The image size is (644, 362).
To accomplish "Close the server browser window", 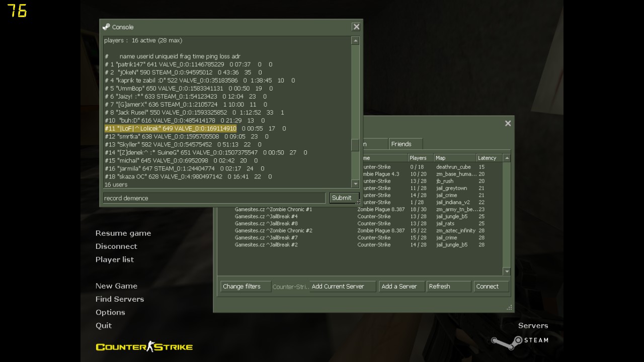I will pos(508,123).
